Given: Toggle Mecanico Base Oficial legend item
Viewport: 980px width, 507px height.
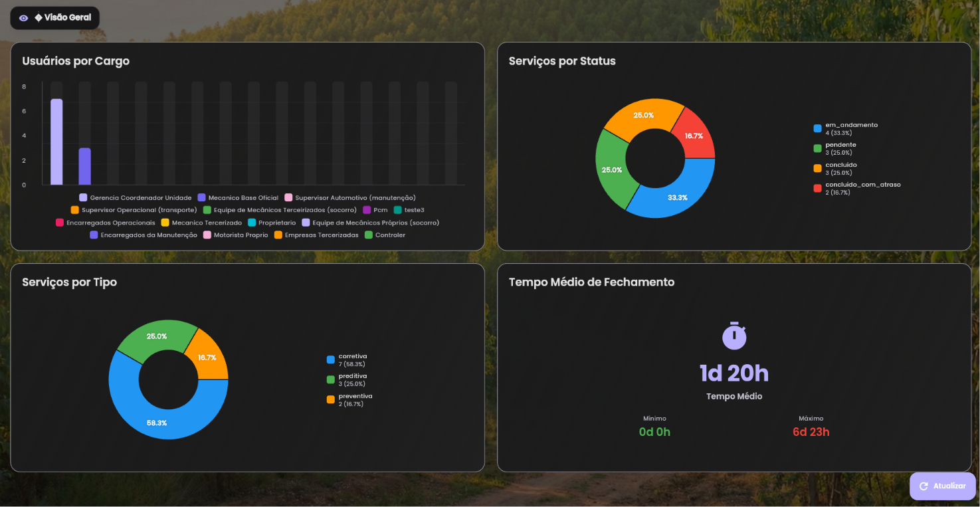Looking at the screenshot, I should click(238, 198).
